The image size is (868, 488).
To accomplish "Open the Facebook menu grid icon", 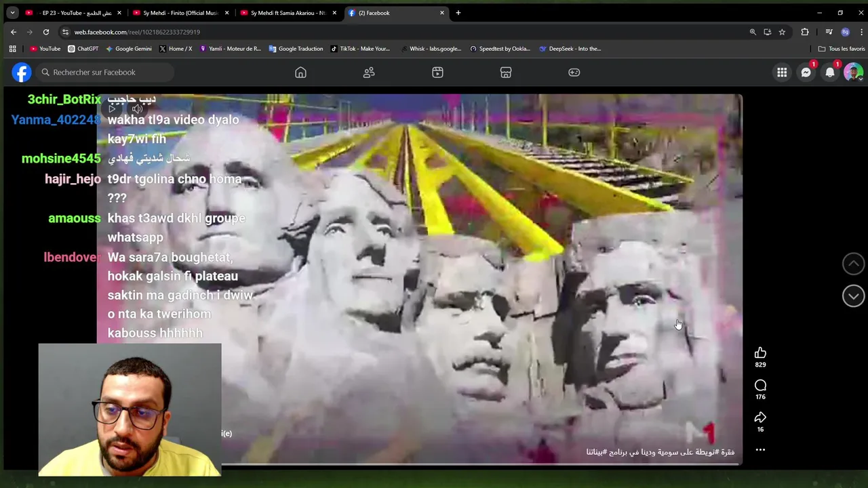I will tap(782, 73).
